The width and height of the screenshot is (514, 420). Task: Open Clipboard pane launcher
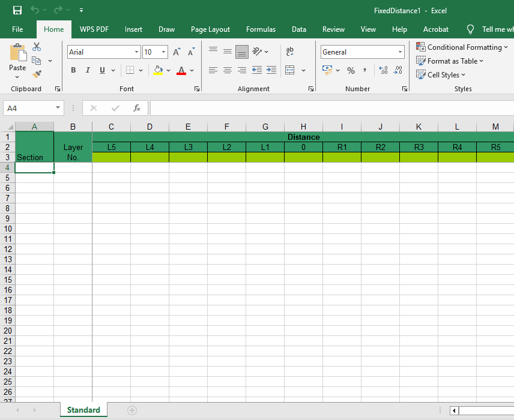click(58, 89)
